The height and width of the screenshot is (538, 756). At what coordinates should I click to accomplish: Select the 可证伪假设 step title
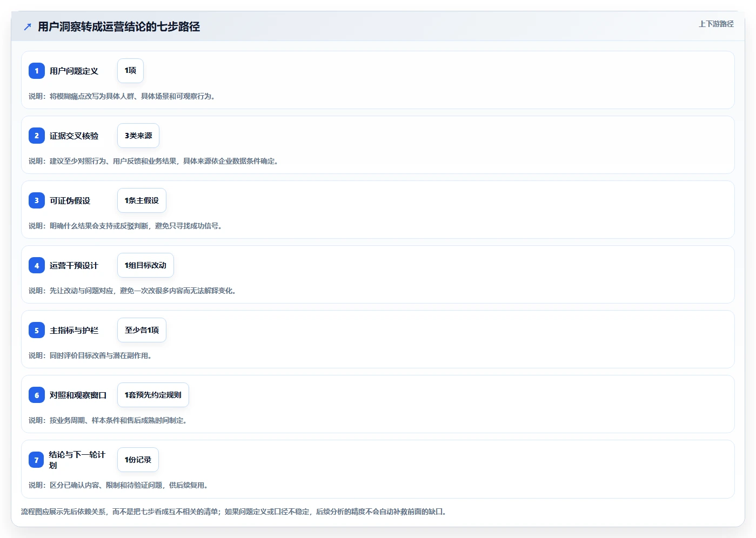[70, 200]
